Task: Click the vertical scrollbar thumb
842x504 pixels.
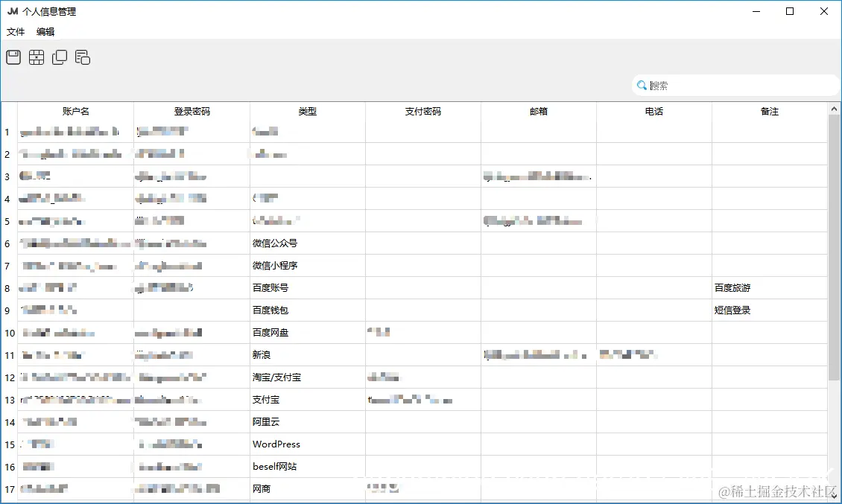Action: (834, 247)
